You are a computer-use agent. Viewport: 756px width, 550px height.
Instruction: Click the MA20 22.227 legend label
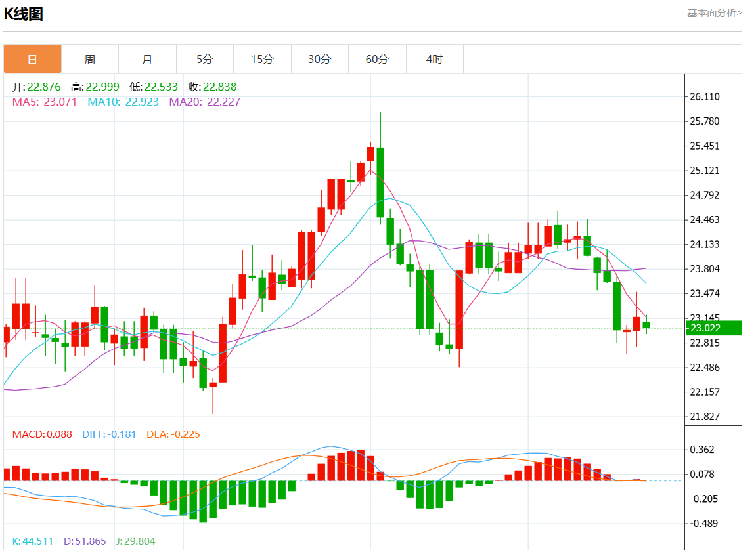[x=204, y=102]
